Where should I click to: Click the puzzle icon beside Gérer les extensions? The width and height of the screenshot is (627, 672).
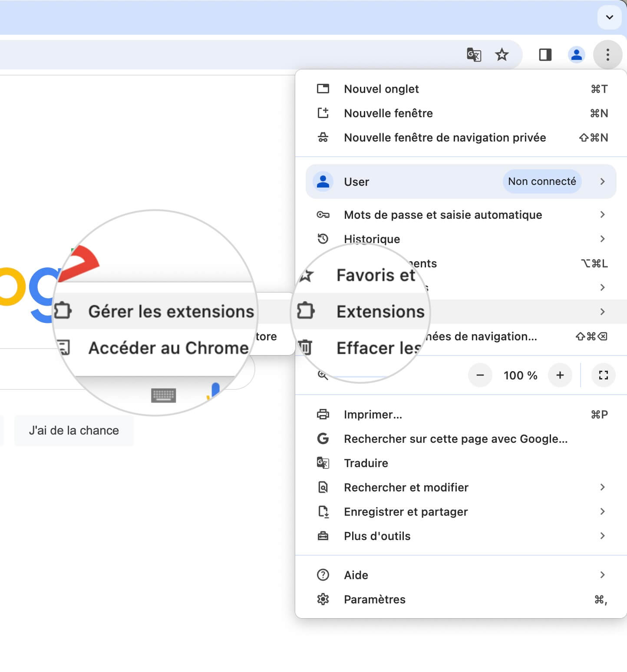(x=63, y=310)
